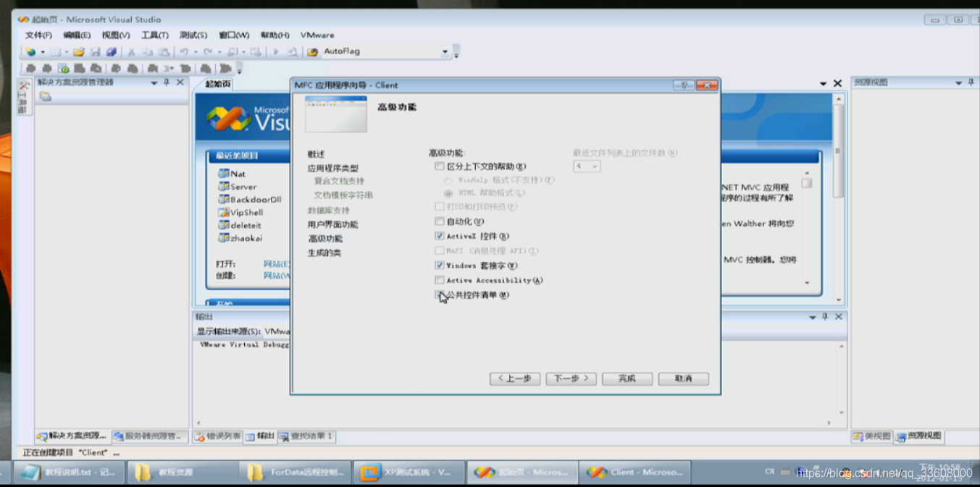Click the Save All icon

tap(112, 52)
